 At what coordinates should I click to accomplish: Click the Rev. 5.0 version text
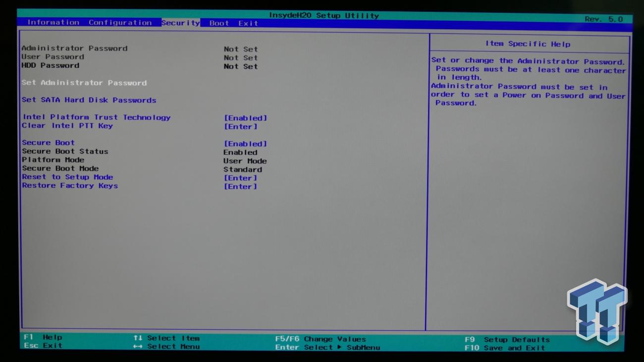point(604,19)
